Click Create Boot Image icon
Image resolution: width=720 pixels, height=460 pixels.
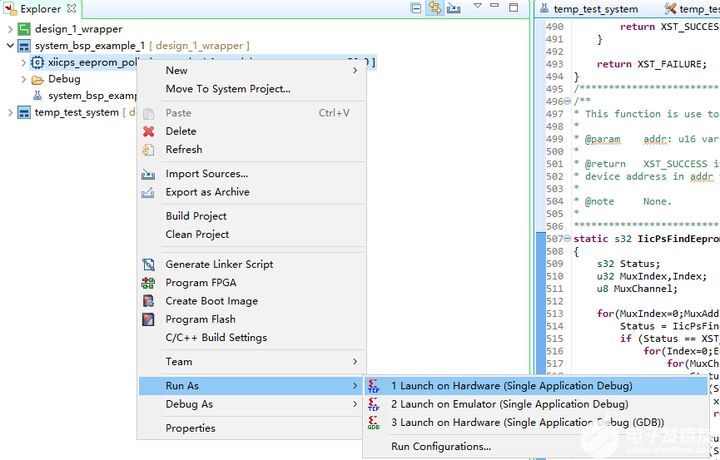tap(148, 301)
